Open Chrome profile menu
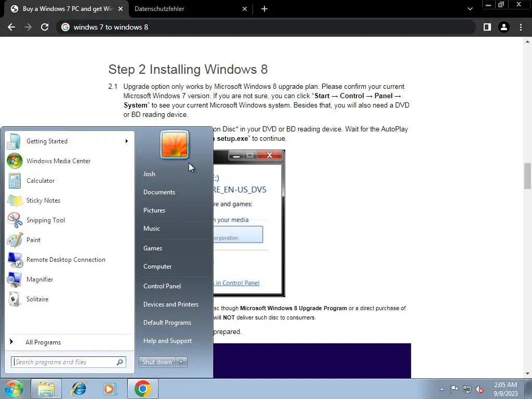 pos(504,27)
